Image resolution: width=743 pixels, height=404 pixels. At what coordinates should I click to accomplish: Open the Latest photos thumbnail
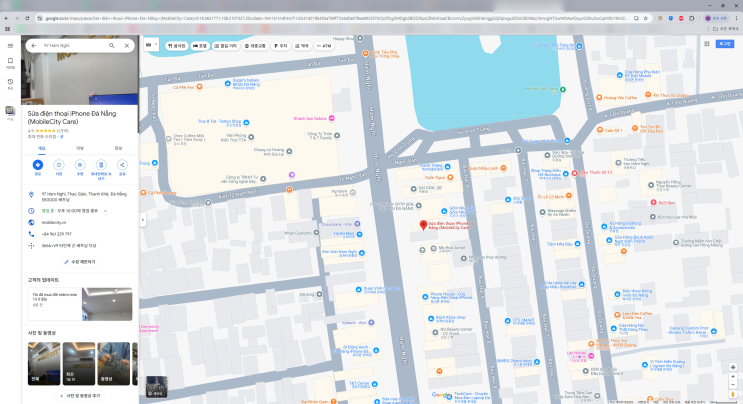point(79,363)
